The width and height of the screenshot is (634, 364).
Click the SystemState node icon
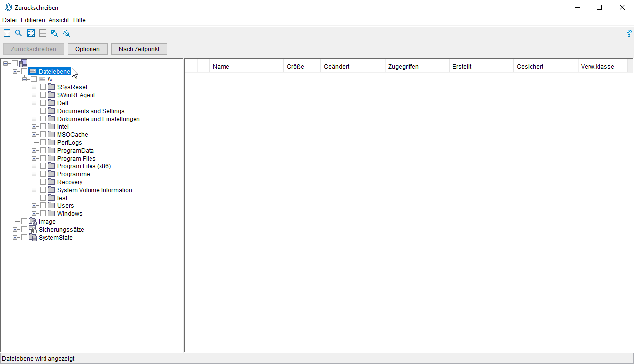tap(33, 238)
